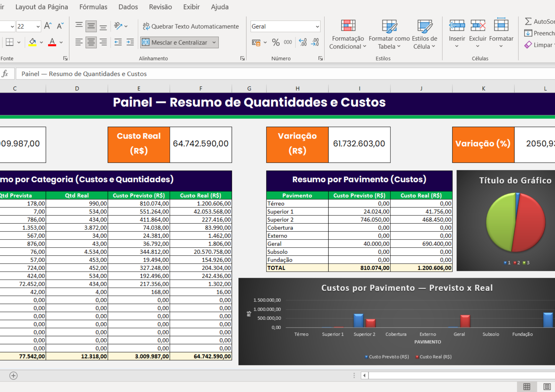This screenshot has height=392, width=555.
Task: Toggle center horizontal alignment
Action: 91,42
